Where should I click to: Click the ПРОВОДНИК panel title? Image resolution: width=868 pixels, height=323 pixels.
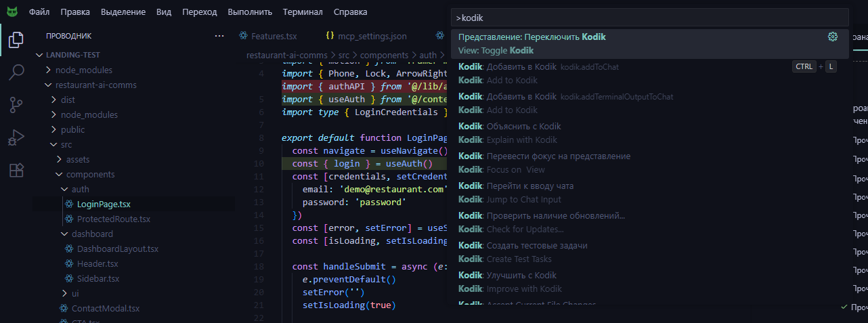tap(68, 36)
